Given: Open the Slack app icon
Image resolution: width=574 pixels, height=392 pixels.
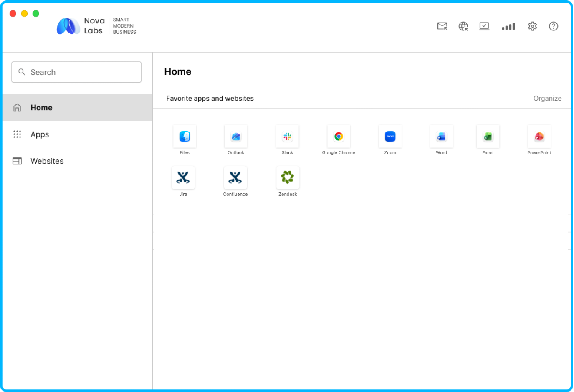Looking at the screenshot, I should pos(287,137).
